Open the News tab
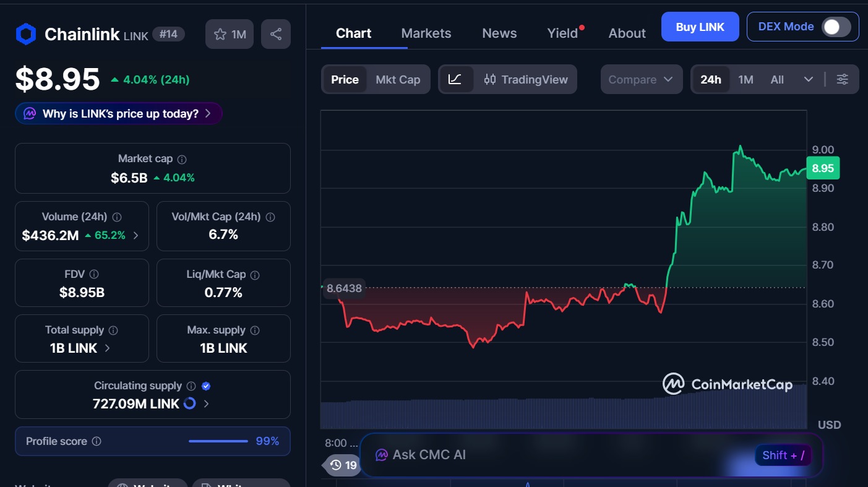This screenshot has height=487, width=868. coord(499,33)
